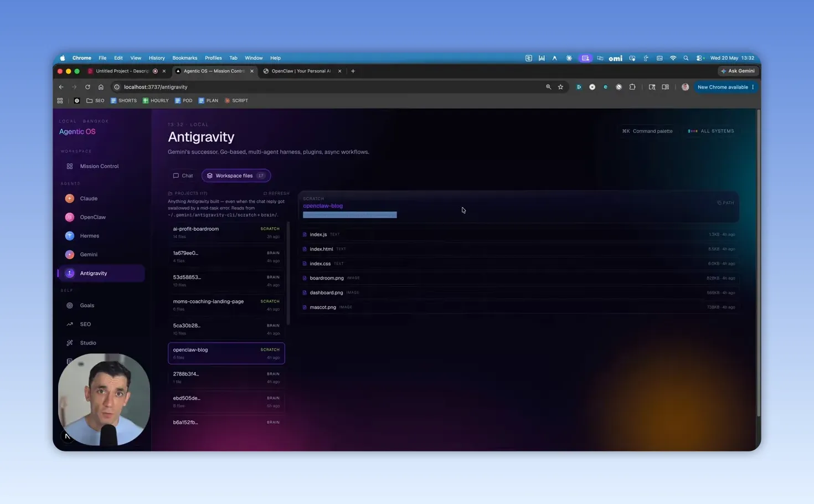Open the Claude agent in the sidebar
This screenshot has width=814, height=504.
101,198
